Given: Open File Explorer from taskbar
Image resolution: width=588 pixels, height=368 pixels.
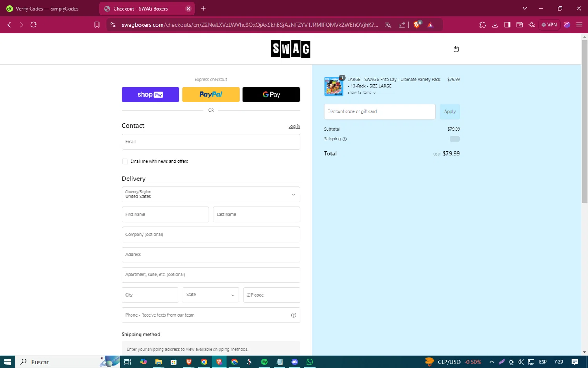Looking at the screenshot, I should click(158, 362).
